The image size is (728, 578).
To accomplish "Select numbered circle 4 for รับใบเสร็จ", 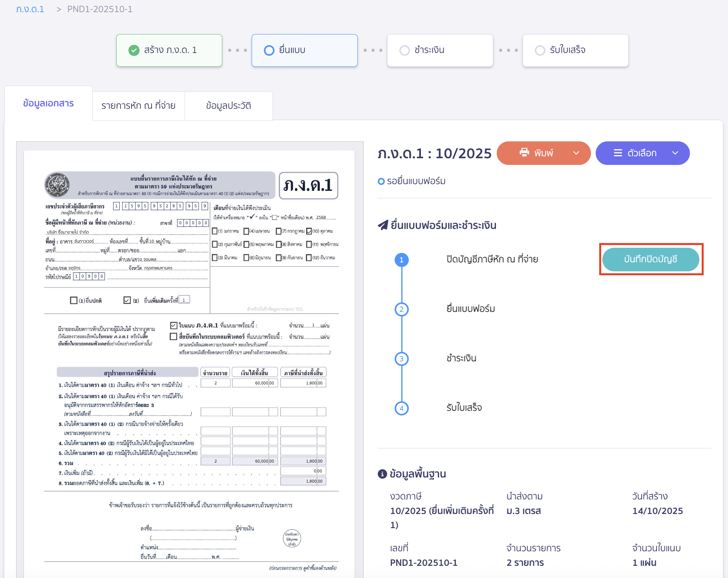I will [x=401, y=408].
